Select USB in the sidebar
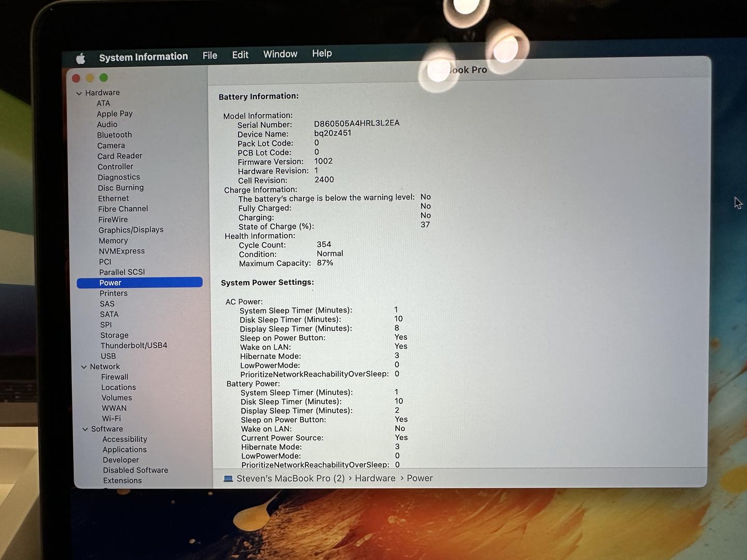This screenshot has height=560, width=747. (x=108, y=356)
